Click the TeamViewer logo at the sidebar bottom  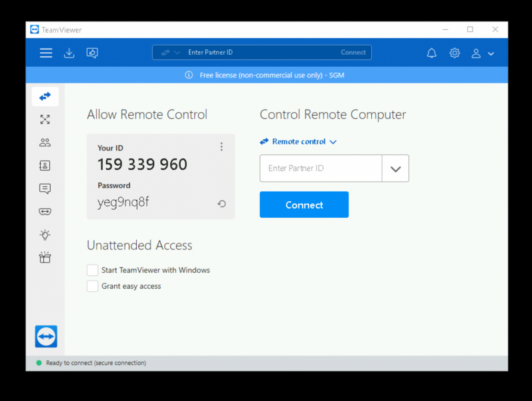click(x=46, y=336)
